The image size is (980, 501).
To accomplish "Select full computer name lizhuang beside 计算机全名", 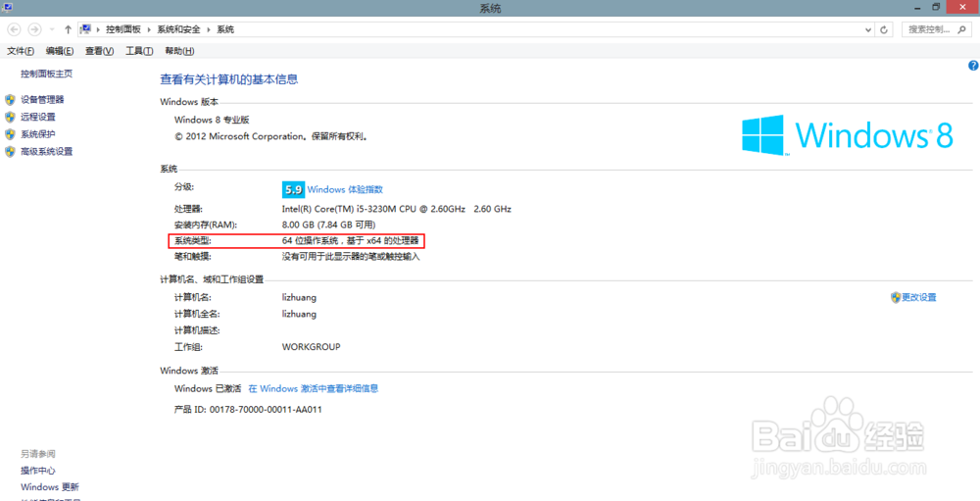I will tap(299, 314).
